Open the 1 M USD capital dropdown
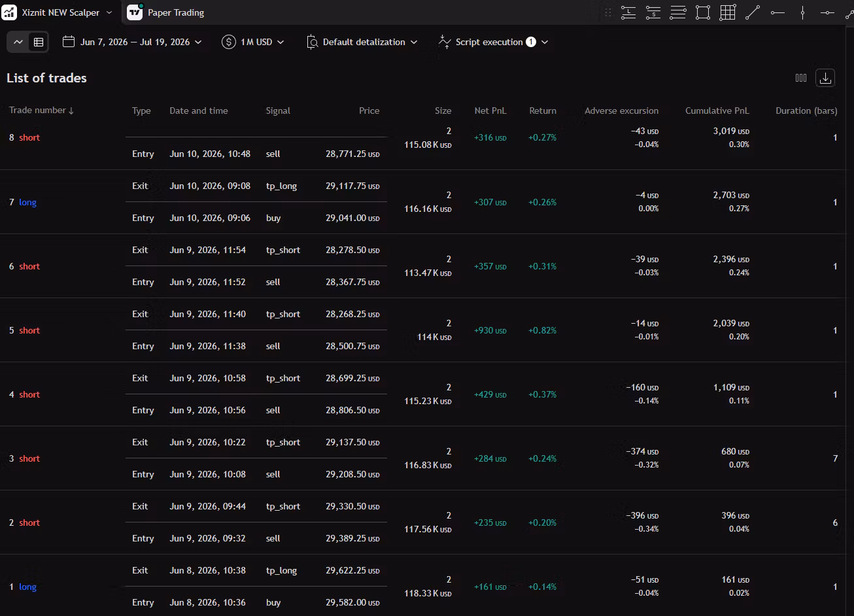This screenshot has height=616, width=854. (253, 42)
